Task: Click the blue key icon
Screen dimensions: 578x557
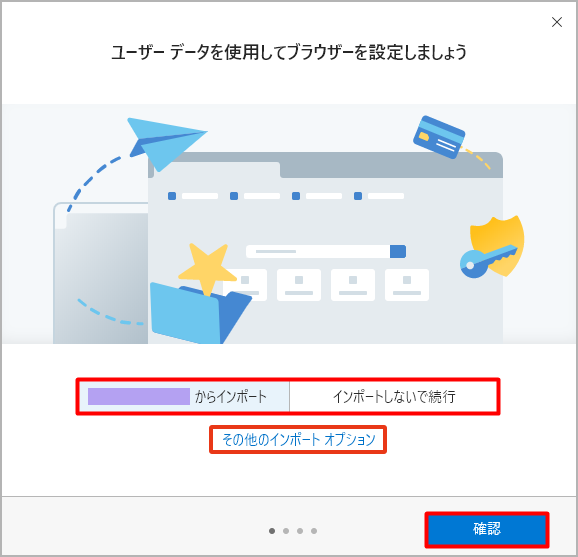Action: click(486, 262)
